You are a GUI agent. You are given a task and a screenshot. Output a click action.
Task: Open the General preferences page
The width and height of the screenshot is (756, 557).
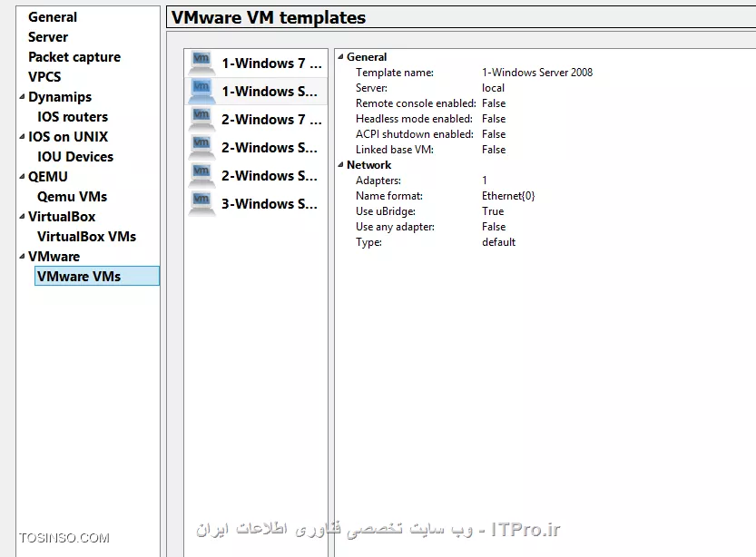(x=53, y=17)
